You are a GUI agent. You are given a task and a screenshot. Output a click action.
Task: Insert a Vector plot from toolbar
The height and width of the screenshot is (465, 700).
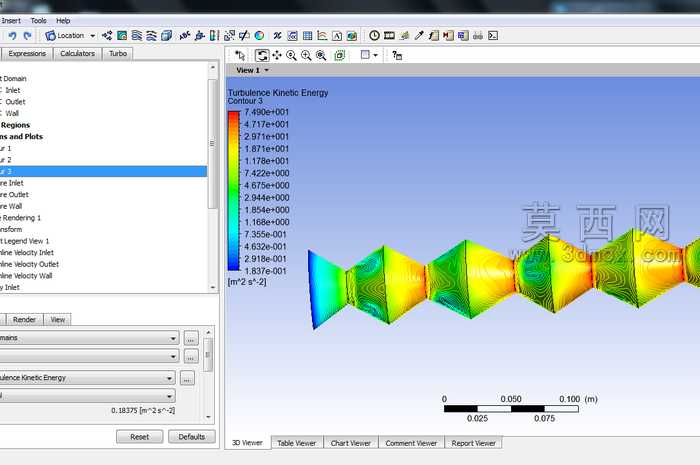click(x=107, y=36)
